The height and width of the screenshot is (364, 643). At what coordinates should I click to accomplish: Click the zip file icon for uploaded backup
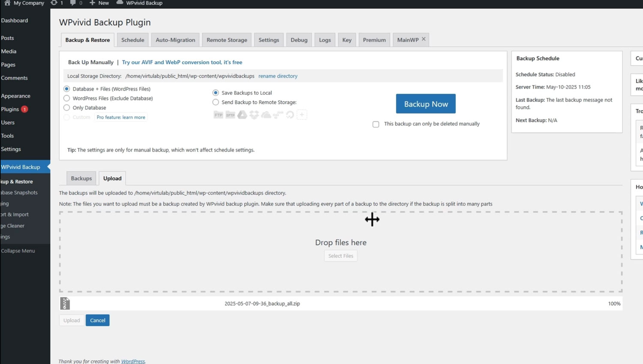(65, 303)
